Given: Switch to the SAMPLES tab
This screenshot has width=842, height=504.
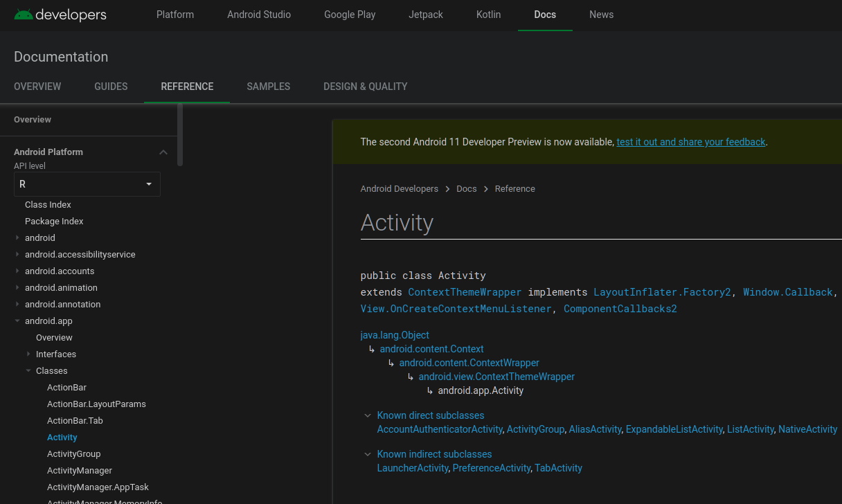Looking at the screenshot, I should click(x=268, y=87).
